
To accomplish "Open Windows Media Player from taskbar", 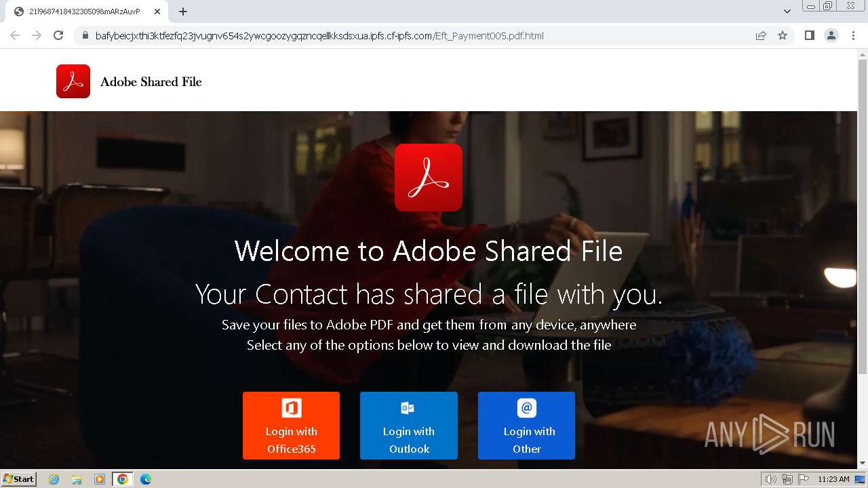I will tap(100, 479).
